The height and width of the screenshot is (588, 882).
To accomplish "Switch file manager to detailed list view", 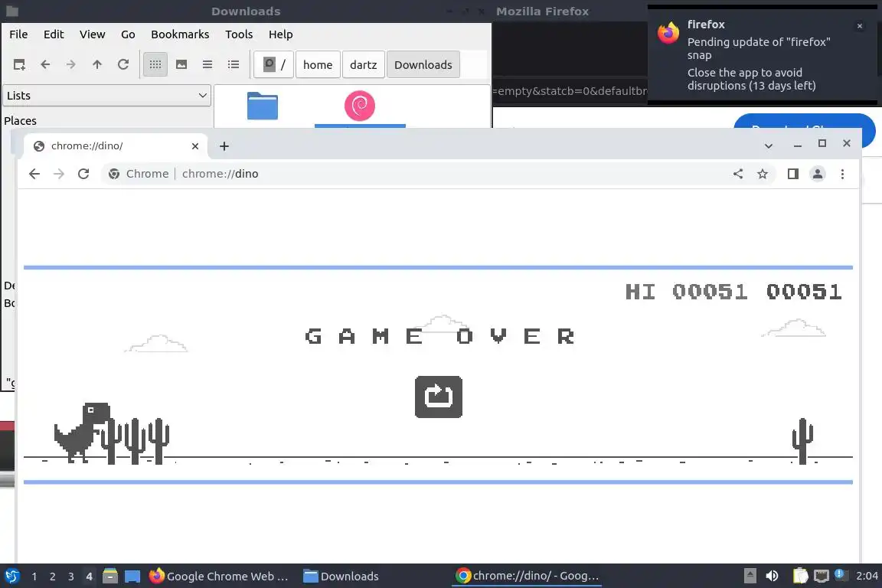I will 234,65.
